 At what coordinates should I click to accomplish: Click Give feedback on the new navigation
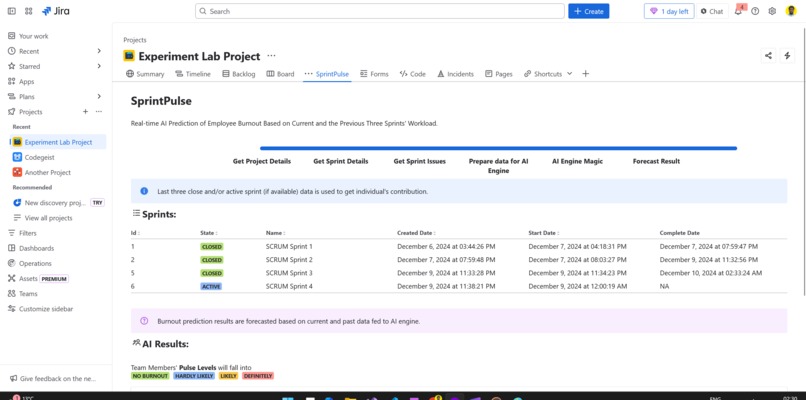tap(56, 378)
